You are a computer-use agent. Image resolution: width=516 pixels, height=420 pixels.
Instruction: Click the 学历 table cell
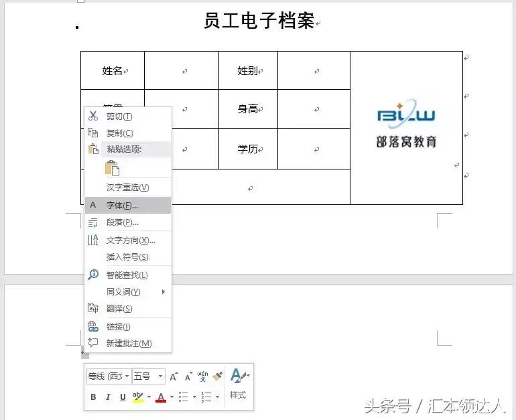(x=248, y=149)
